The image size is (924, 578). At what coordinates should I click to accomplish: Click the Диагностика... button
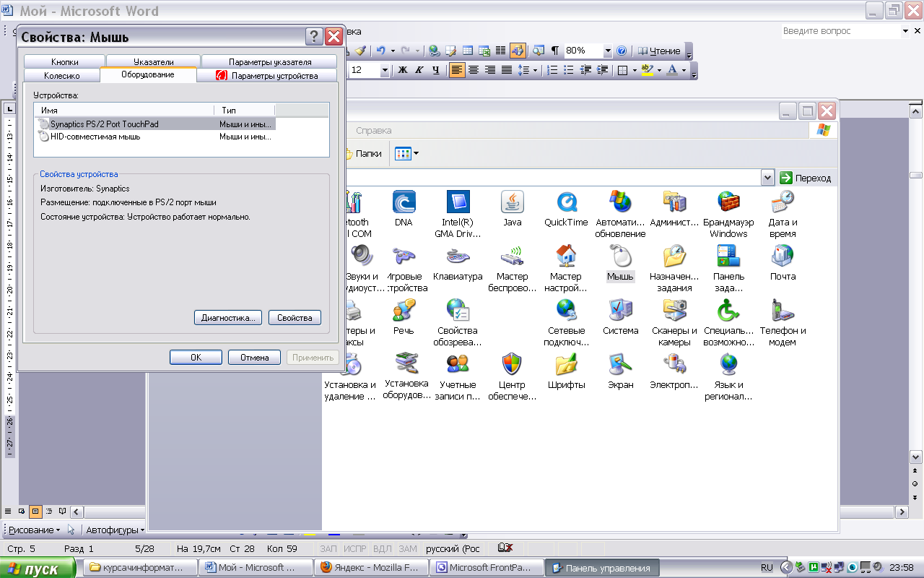228,318
